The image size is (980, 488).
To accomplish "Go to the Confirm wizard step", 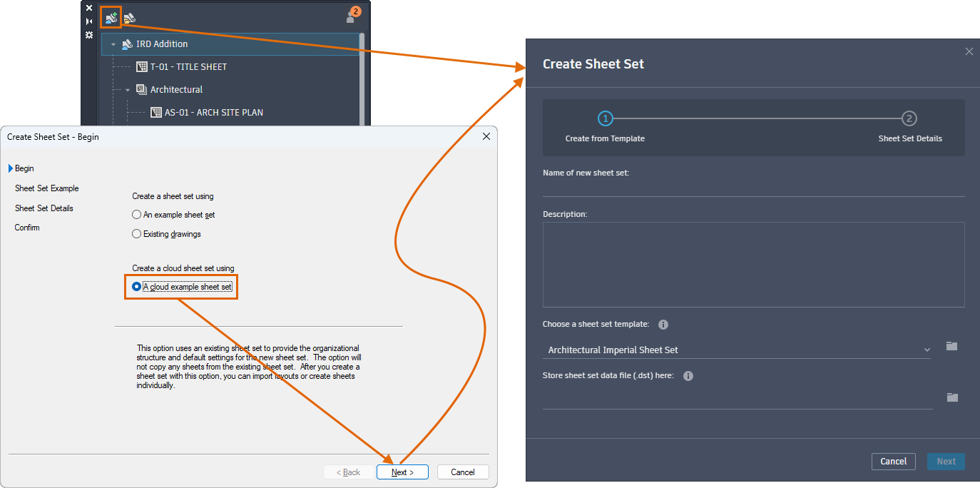I will click(27, 228).
